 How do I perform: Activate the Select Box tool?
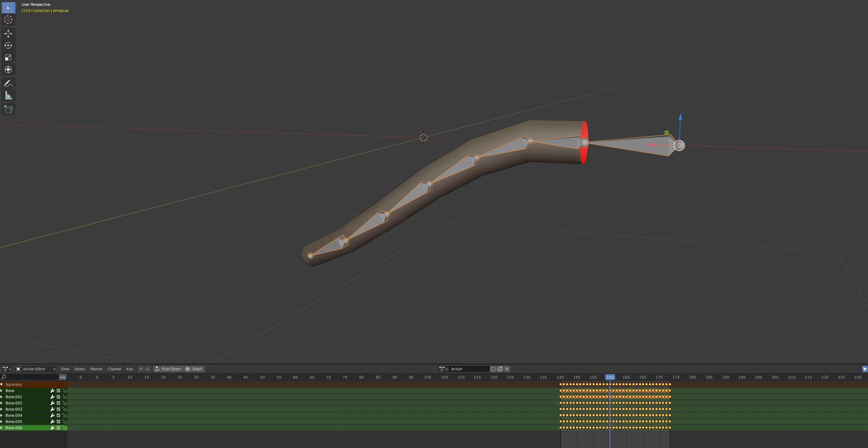coord(8,8)
